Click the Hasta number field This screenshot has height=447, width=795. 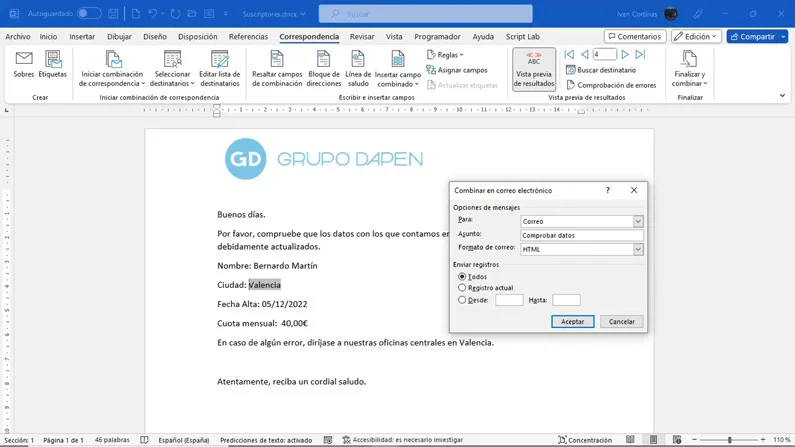pos(566,300)
